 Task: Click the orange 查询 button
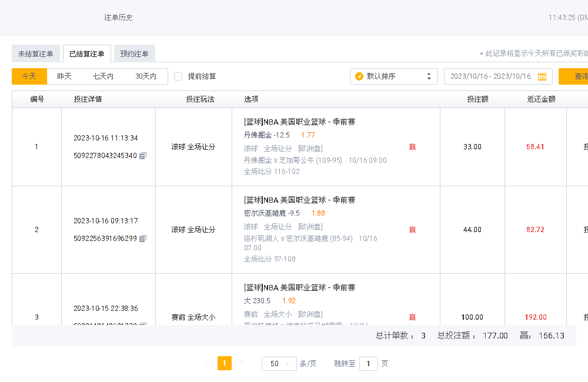point(576,76)
